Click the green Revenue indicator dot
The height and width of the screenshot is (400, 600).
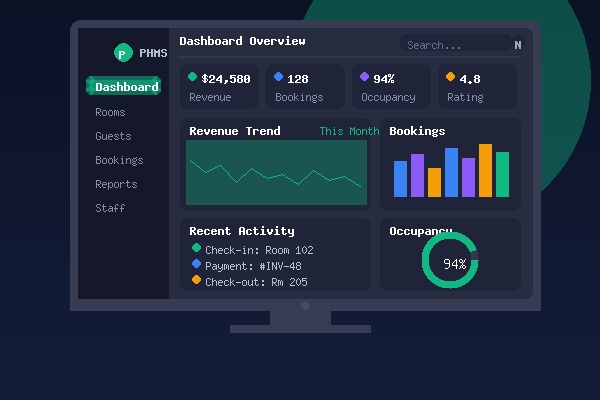pos(192,77)
